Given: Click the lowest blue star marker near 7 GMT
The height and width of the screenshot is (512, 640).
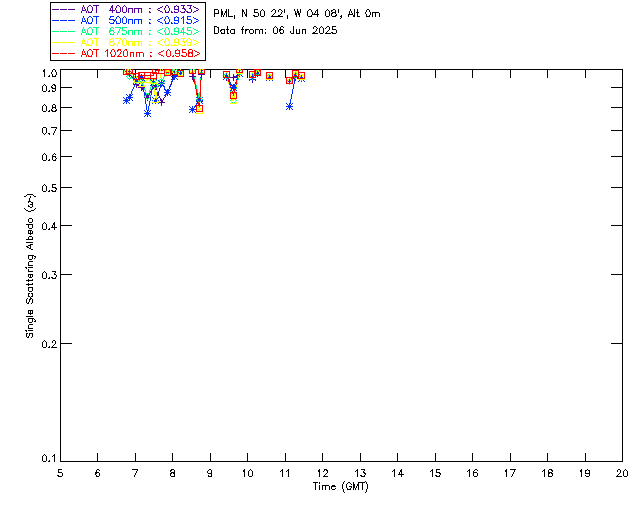Looking at the screenshot, I should pos(147,113).
